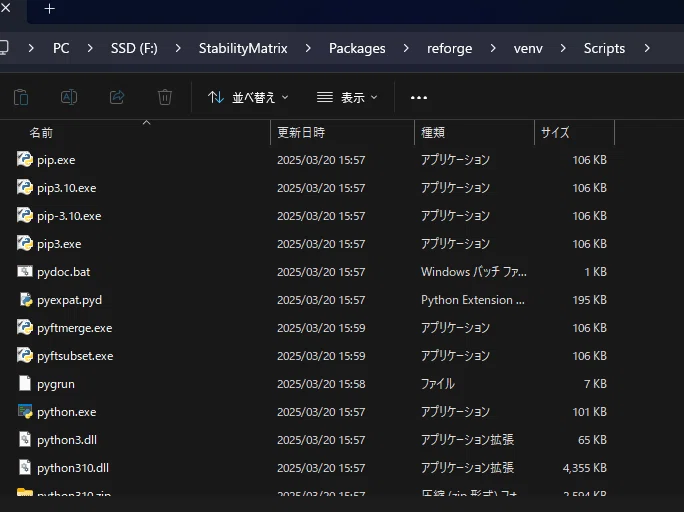Select the pip-3.10.exe file icon
Screen dimensions: 684x512
click(x=25, y=215)
